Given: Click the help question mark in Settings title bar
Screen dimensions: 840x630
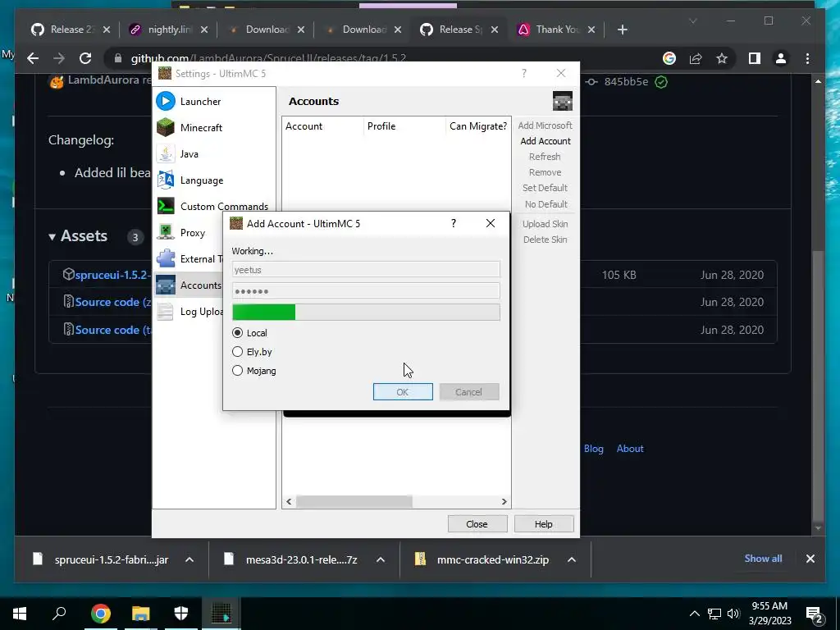Looking at the screenshot, I should pos(524,73).
